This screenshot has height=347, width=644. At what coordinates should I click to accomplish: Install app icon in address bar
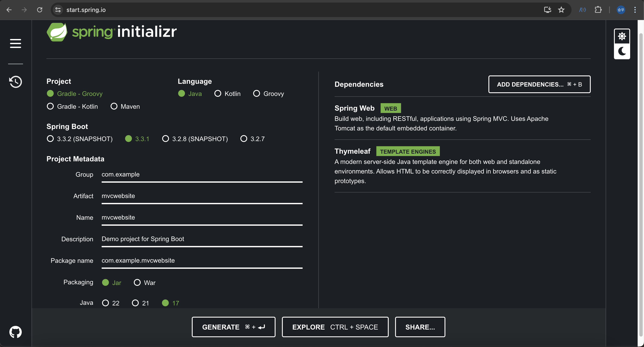547,10
